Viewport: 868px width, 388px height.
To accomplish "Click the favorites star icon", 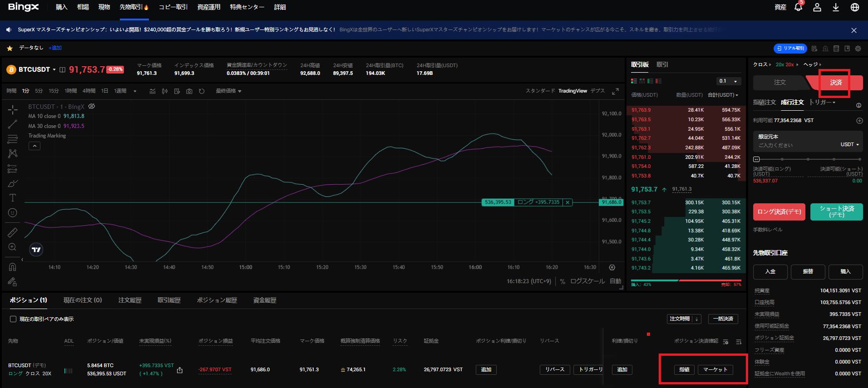I will (x=10, y=48).
